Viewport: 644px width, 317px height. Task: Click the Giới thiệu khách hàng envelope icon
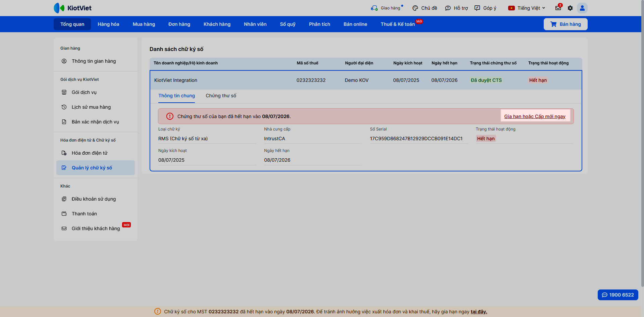(64, 228)
